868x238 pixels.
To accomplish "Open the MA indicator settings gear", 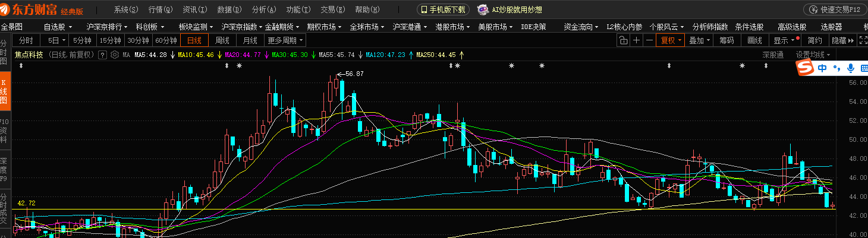I will [114, 55].
